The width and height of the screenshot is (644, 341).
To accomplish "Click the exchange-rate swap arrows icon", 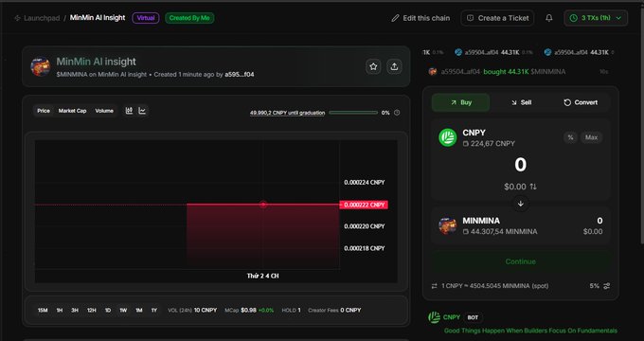I will pos(434,286).
